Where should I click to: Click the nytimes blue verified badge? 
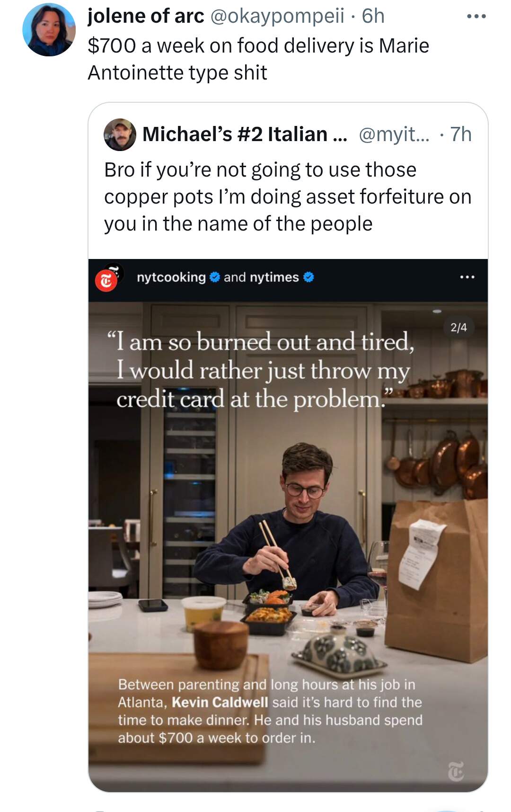(x=308, y=277)
